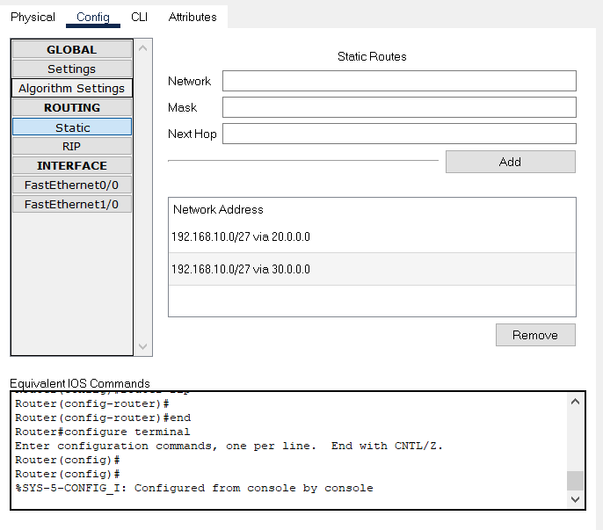The image size is (603, 530).
Task: Click the Network input field
Action: click(399, 81)
